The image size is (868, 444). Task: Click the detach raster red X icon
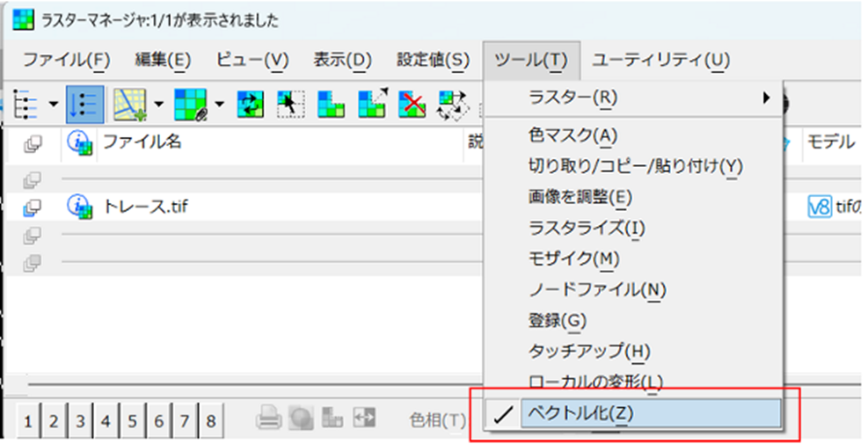click(412, 104)
